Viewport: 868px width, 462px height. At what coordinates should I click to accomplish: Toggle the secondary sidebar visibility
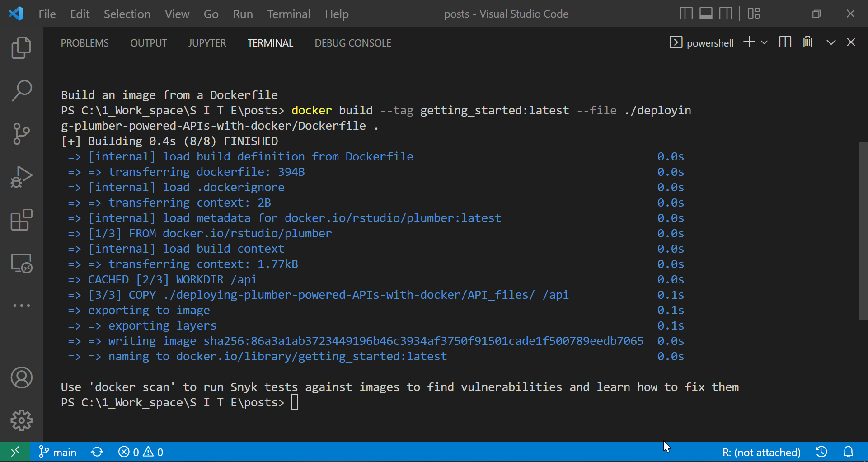click(x=725, y=14)
